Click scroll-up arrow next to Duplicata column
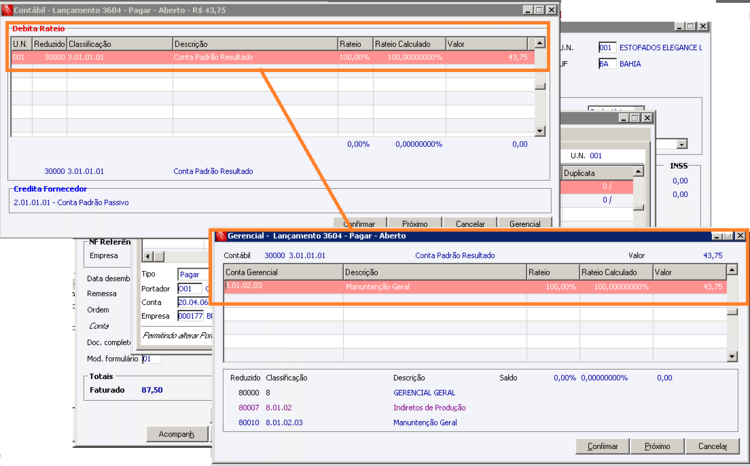This screenshot has width=750, height=466. pyautogui.click(x=638, y=172)
